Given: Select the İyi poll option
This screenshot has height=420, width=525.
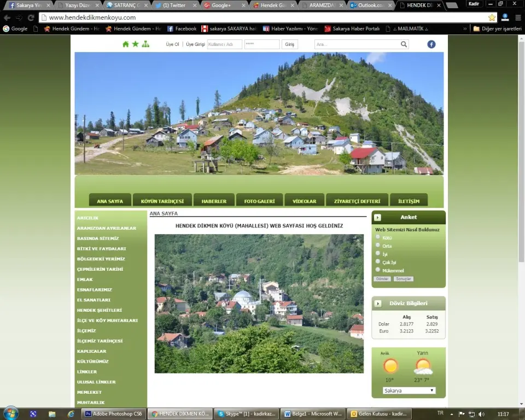Looking at the screenshot, I should click(x=378, y=253).
